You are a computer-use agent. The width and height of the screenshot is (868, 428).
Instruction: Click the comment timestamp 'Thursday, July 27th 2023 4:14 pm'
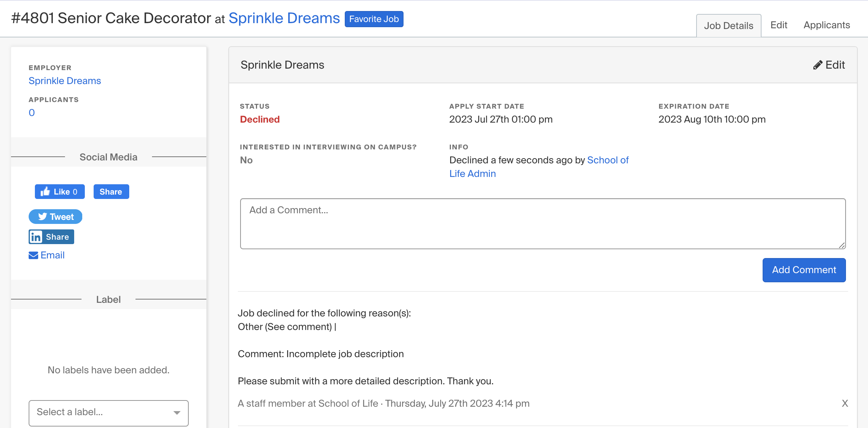(457, 403)
